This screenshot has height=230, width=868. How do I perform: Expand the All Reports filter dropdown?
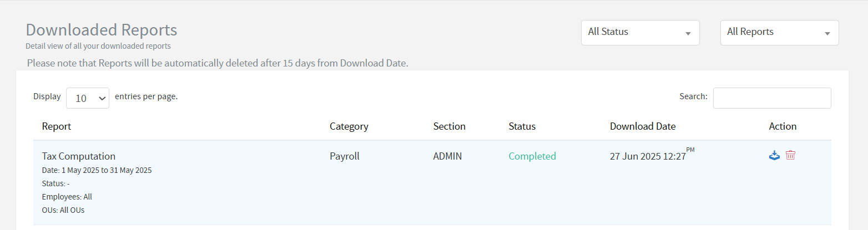779,32
